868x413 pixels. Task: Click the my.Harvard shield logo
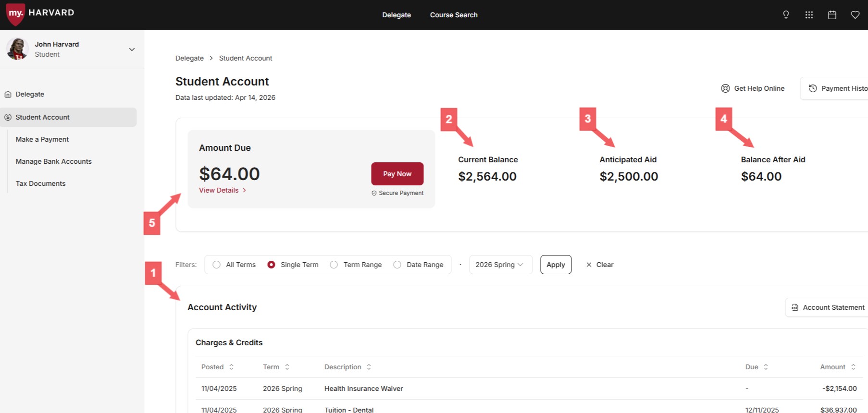click(15, 14)
